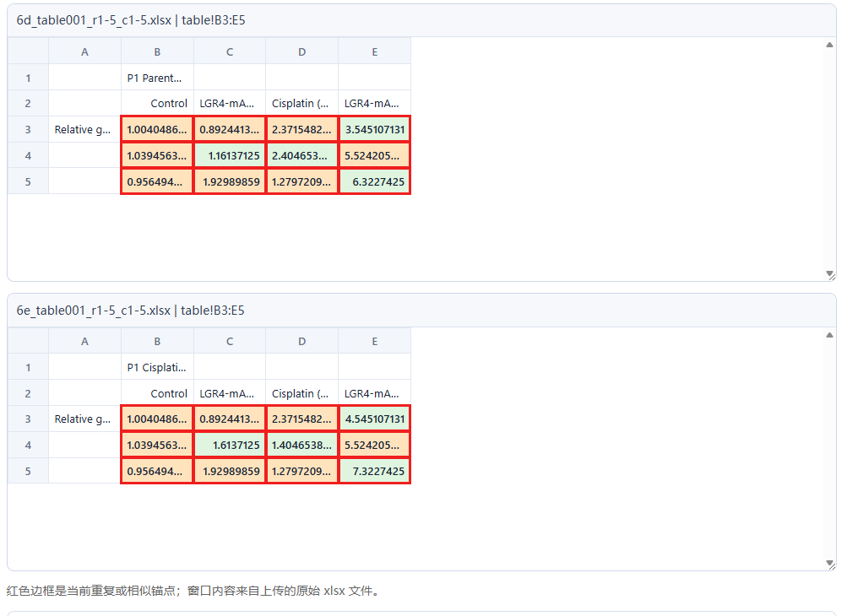This screenshot has width=847, height=616.
Task: Click 6d_table001_r1-5_c1-5.xlsx panel title
Action: click(x=131, y=20)
